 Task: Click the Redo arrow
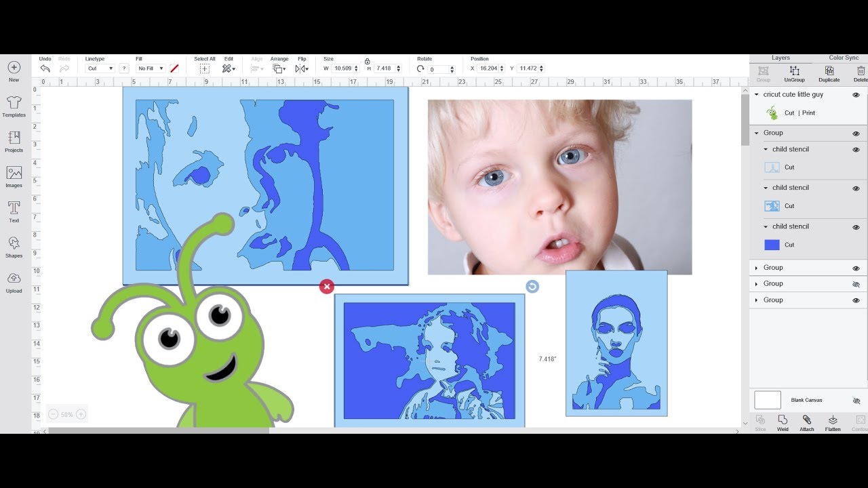tap(64, 68)
